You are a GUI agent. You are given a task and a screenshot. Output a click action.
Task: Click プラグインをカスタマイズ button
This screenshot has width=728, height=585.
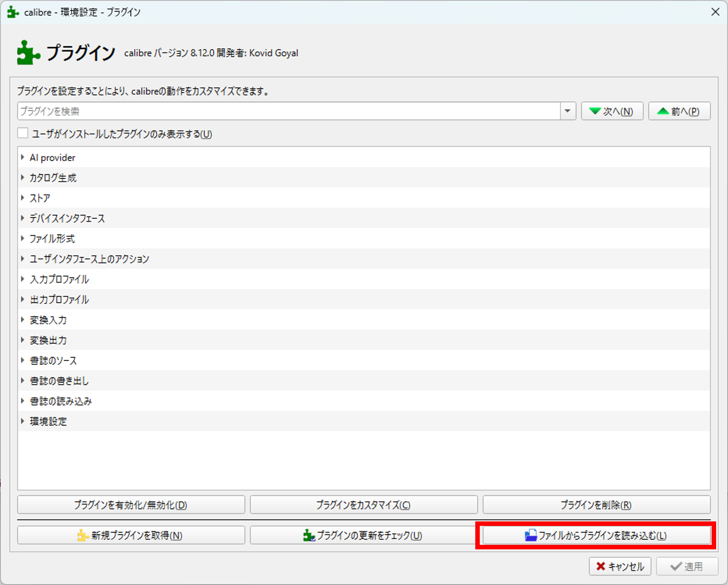(x=363, y=505)
